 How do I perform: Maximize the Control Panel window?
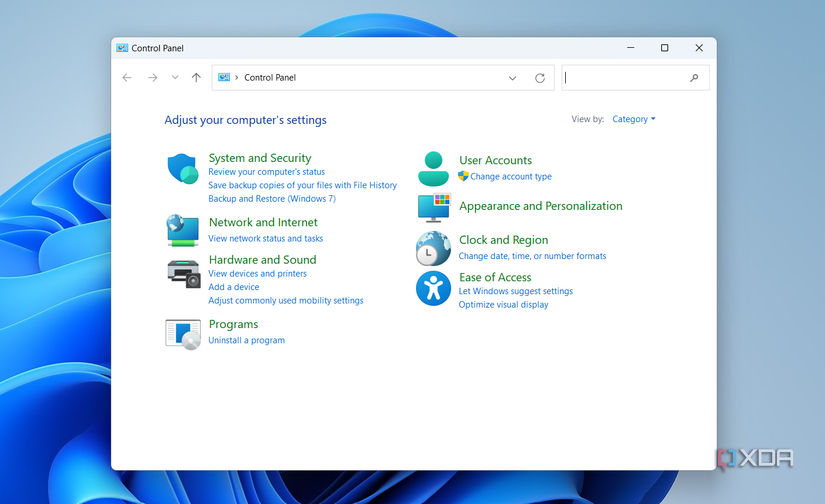coord(665,48)
